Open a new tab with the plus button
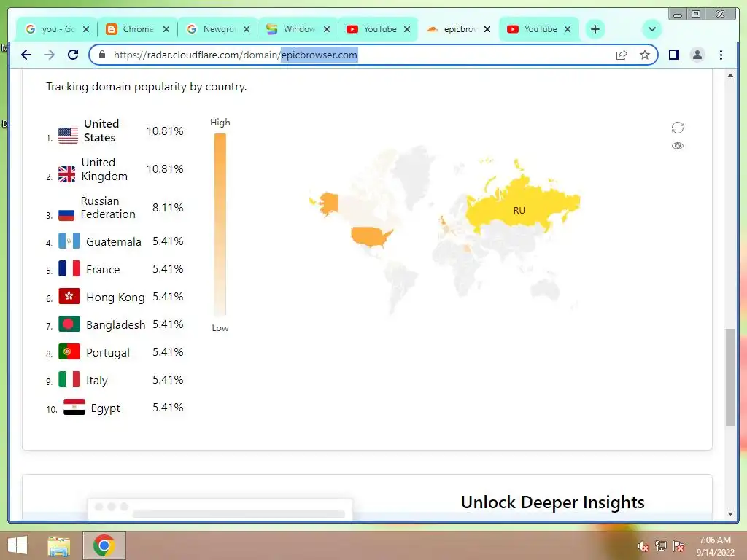This screenshot has width=747, height=560. coord(595,29)
